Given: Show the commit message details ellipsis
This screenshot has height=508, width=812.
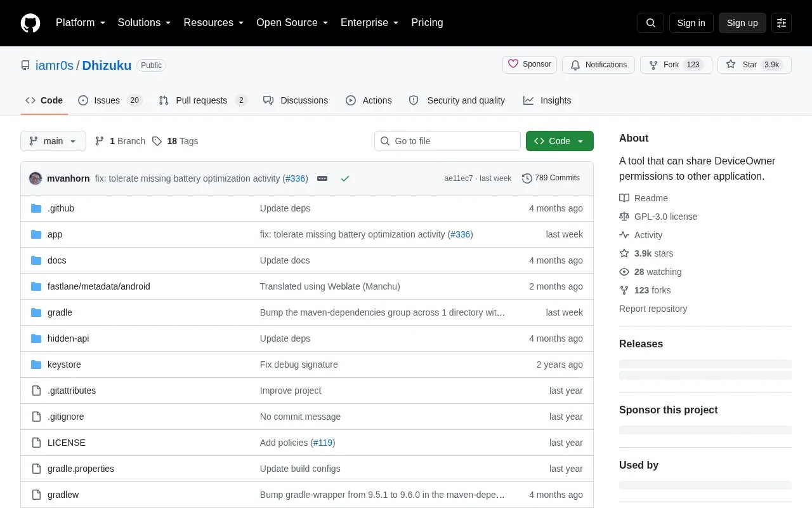Looking at the screenshot, I should pyautogui.click(x=322, y=178).
